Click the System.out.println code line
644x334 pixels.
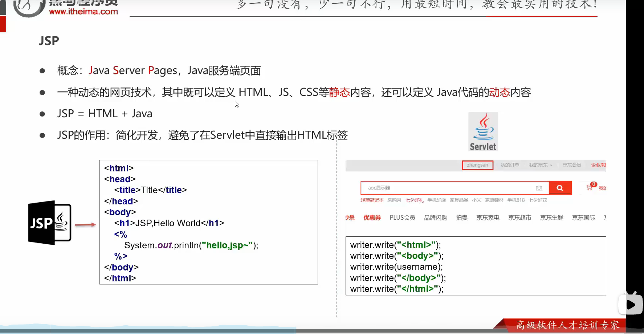point(191,245)
